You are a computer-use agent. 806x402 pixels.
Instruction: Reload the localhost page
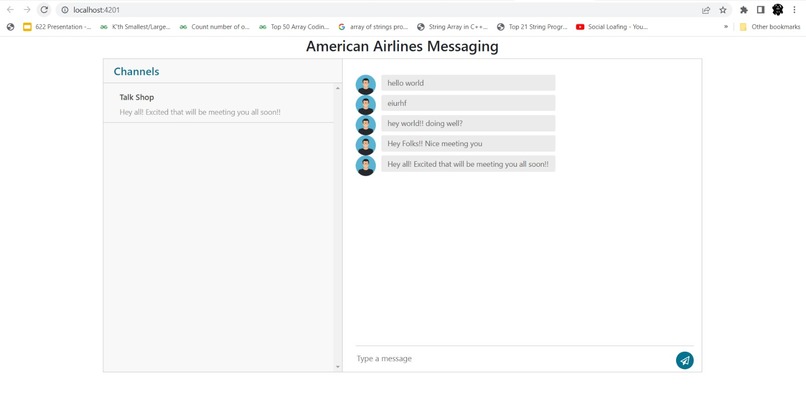pyautogui.click(x=44, y=10)
